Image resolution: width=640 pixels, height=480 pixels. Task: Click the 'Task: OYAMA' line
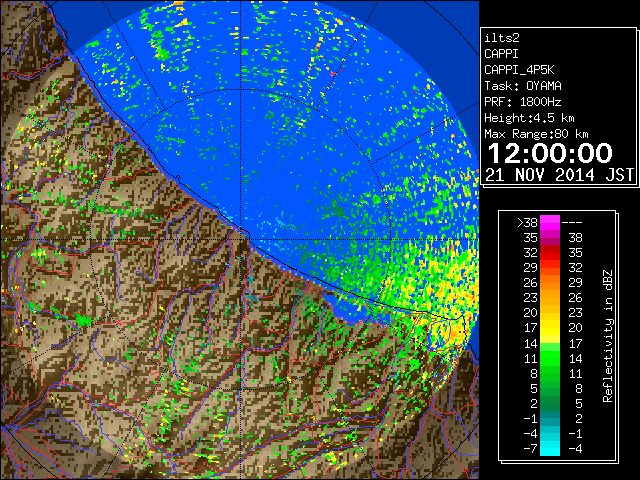click(x=523, y=86)
